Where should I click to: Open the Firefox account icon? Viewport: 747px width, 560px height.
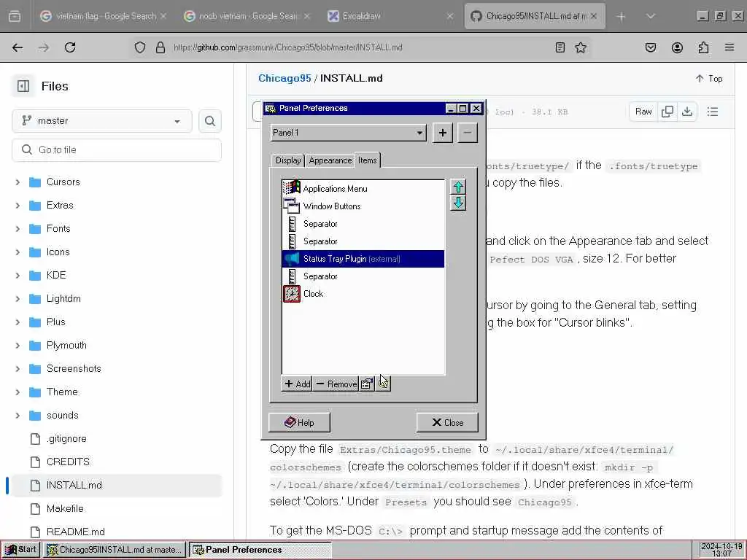click(677, 47)
